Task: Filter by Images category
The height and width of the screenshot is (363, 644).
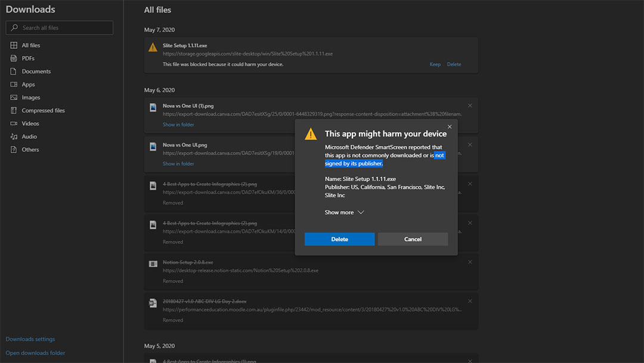Action: (31, 97)
